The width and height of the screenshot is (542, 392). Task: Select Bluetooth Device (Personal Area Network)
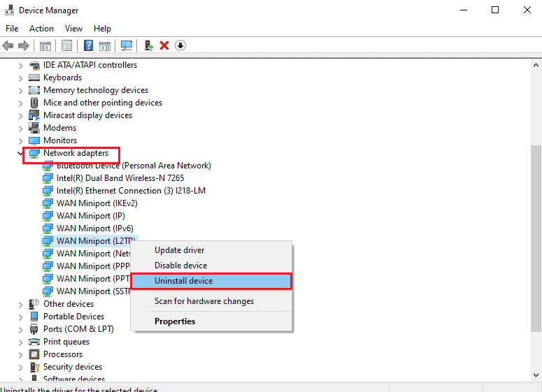tap(134, 166)
